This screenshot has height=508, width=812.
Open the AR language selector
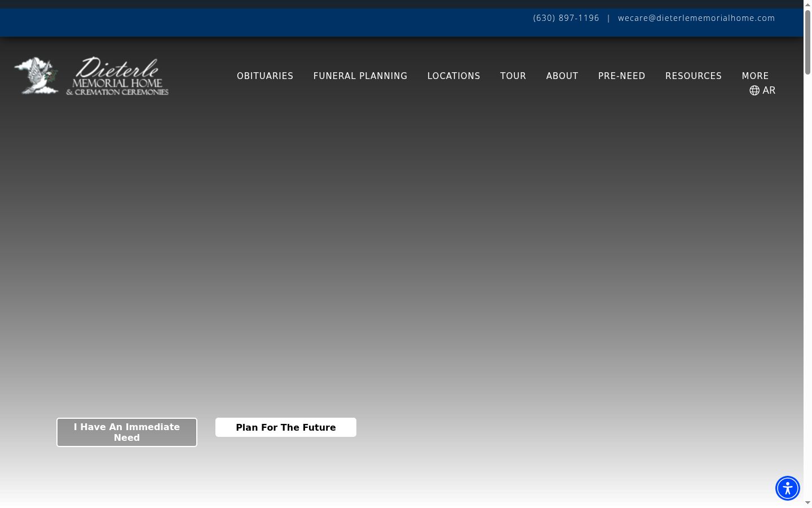pyautogui.click(x=762, y=90)
